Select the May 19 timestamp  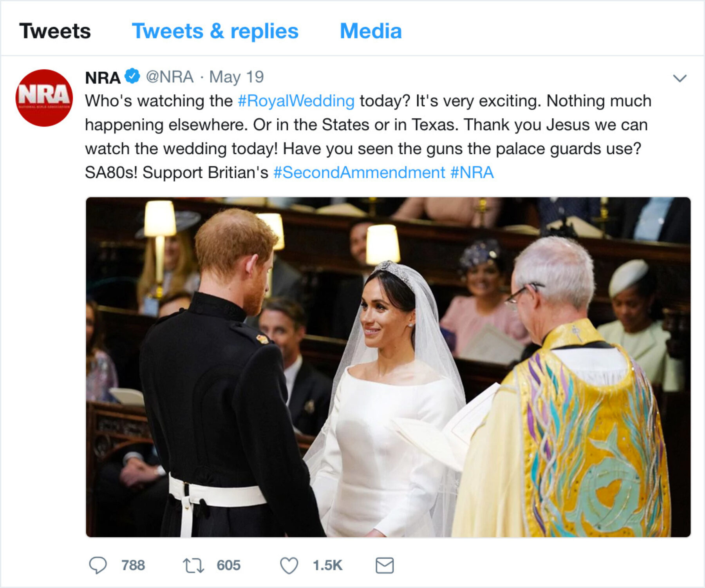point(237,77)
